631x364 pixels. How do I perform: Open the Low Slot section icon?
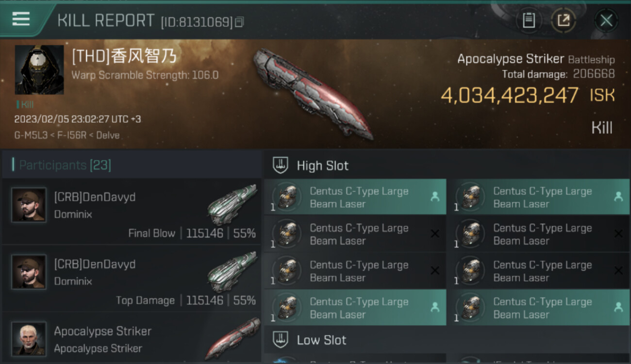(x=281, y=340)
